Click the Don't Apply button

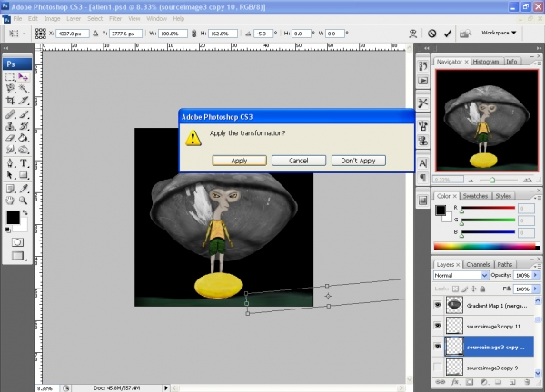point(359,161)
